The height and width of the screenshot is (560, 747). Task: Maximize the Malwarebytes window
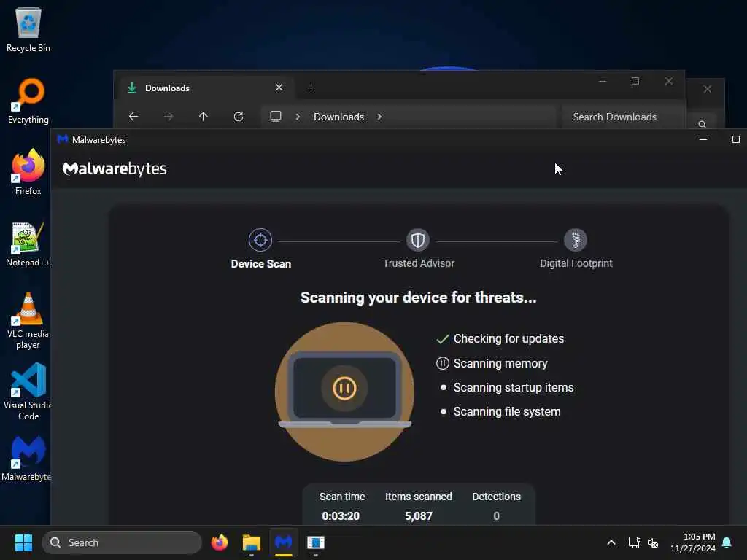tap(736, 139)
